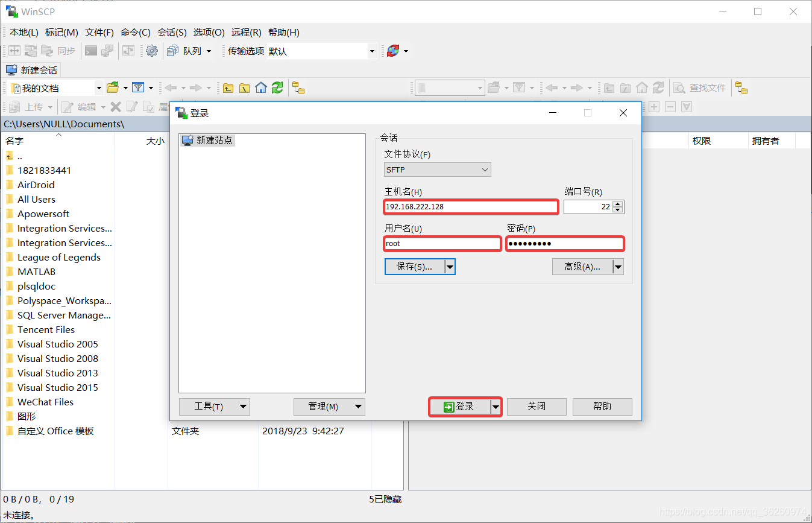Click the Edit (编辑) toolbar button

(80, 107)
